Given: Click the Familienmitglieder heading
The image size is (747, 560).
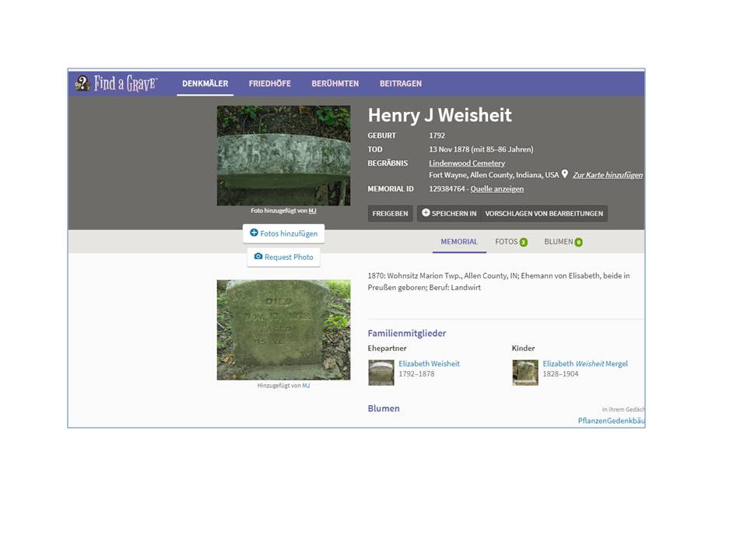Looking at the screenshot, I should pos(407,333).
